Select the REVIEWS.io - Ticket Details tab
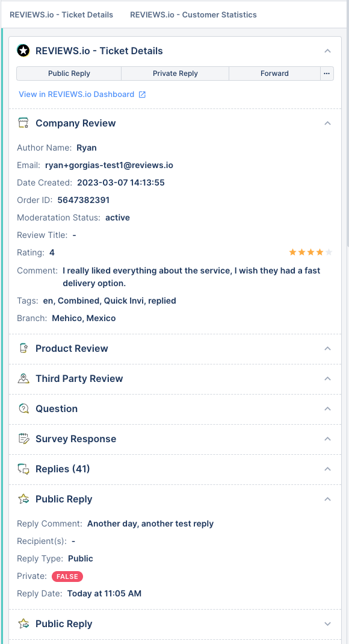 (61, 15)
